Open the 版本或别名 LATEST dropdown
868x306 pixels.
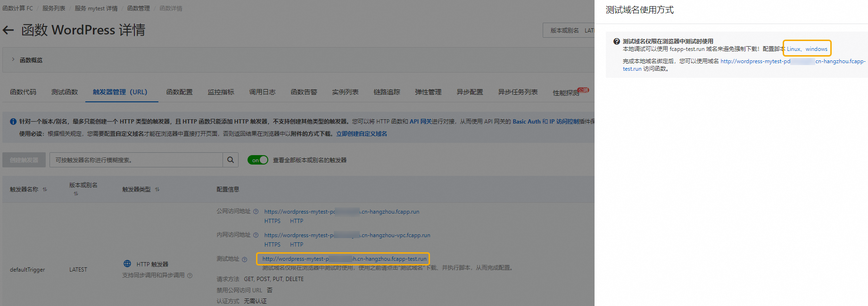coord(569,30)
